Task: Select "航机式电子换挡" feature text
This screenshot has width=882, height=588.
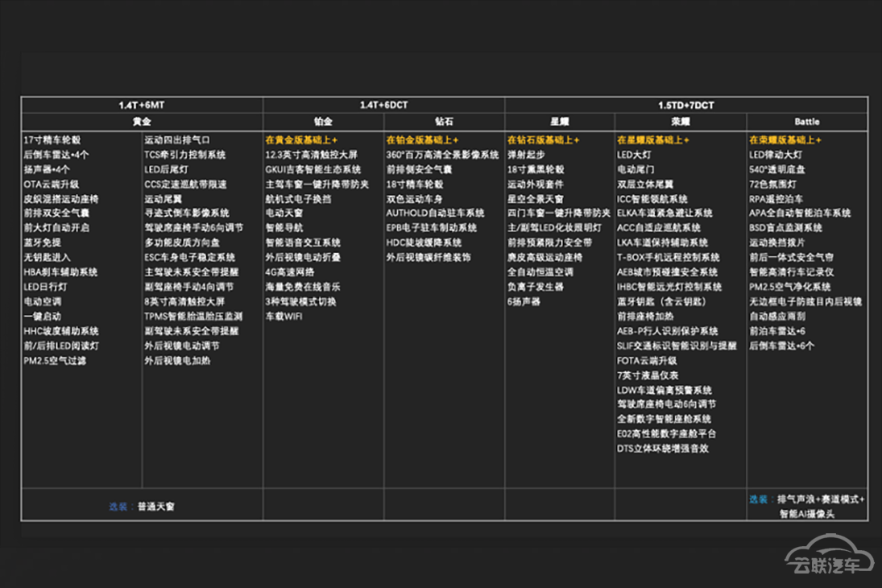Action: 298,199
